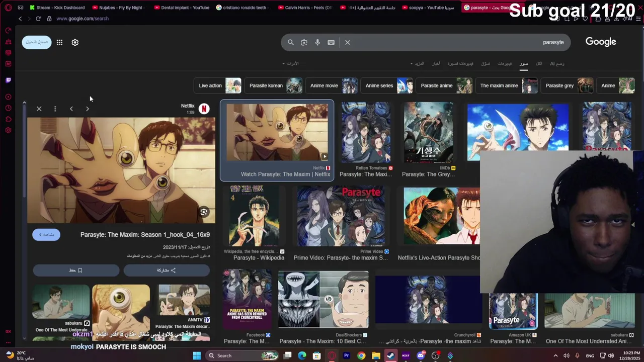Screen dimensions: 644x362
Task: Open the Google apps grid
Action: pos(59,42)
